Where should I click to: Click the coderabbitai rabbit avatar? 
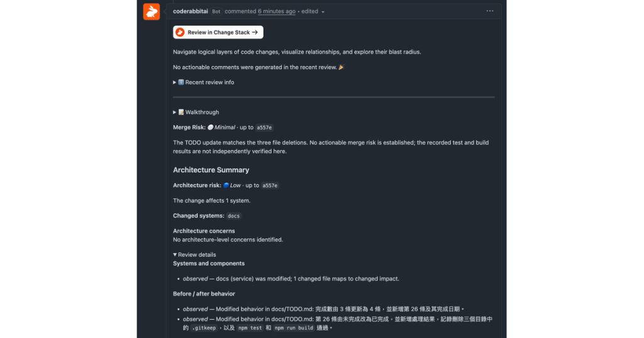(151, 11)
